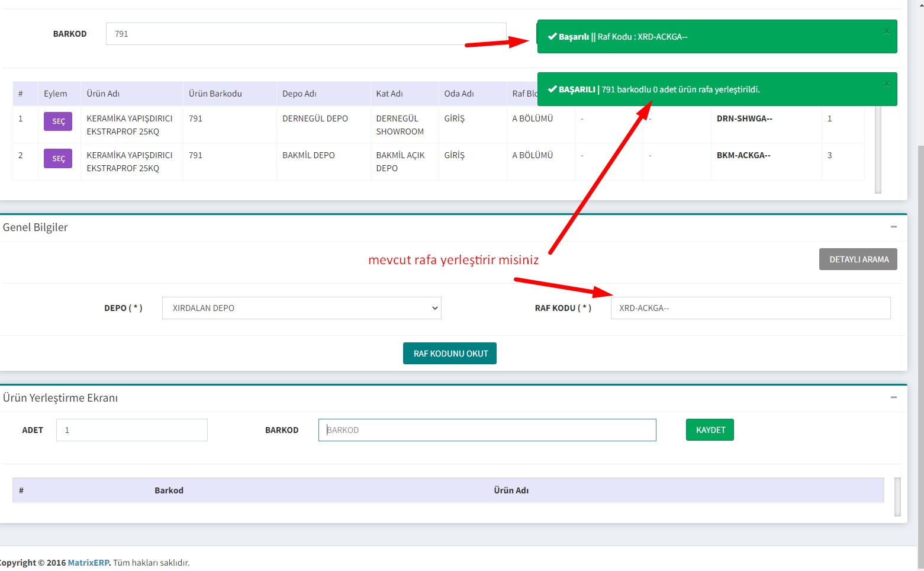Collapse the Genel Bilgiler panel
This screenshot has height=571, width=924.
[x=893, y=227]
